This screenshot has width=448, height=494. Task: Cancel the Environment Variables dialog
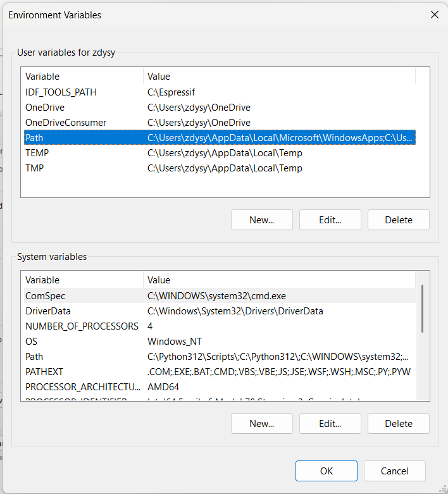394,471
